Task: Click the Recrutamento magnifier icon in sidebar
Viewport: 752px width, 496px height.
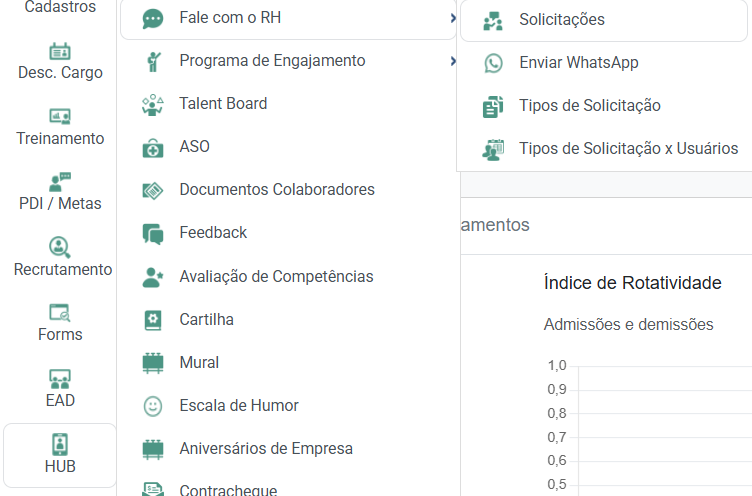Action: click(x=60, y=247)
